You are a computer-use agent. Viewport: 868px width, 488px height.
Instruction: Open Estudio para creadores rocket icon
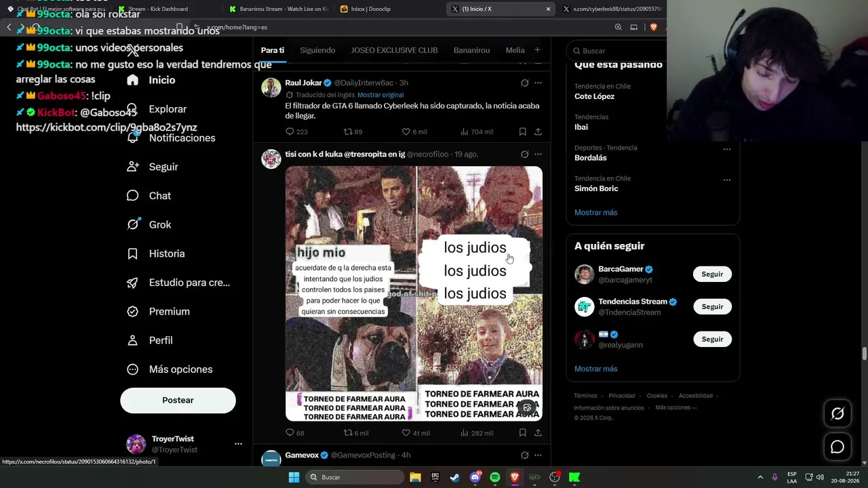click(133, 283)
